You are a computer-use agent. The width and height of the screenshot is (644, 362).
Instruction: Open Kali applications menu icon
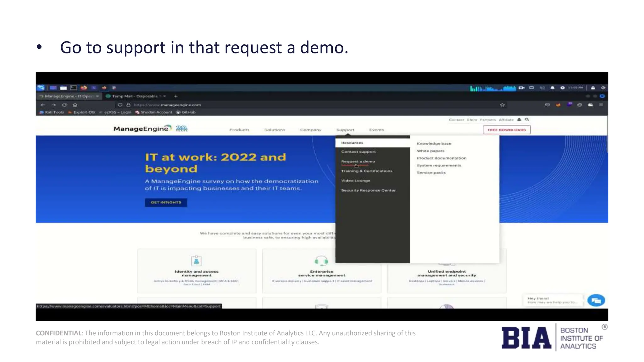[41, 88]
